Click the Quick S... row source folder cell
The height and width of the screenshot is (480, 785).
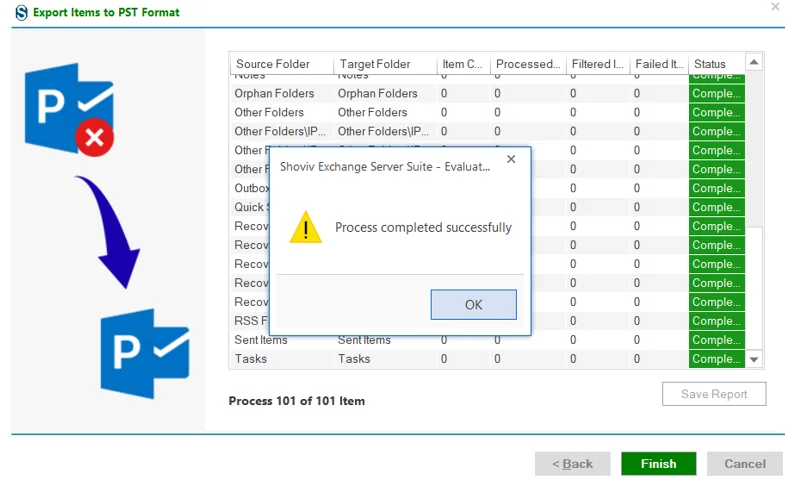click(x=251, y=207)
